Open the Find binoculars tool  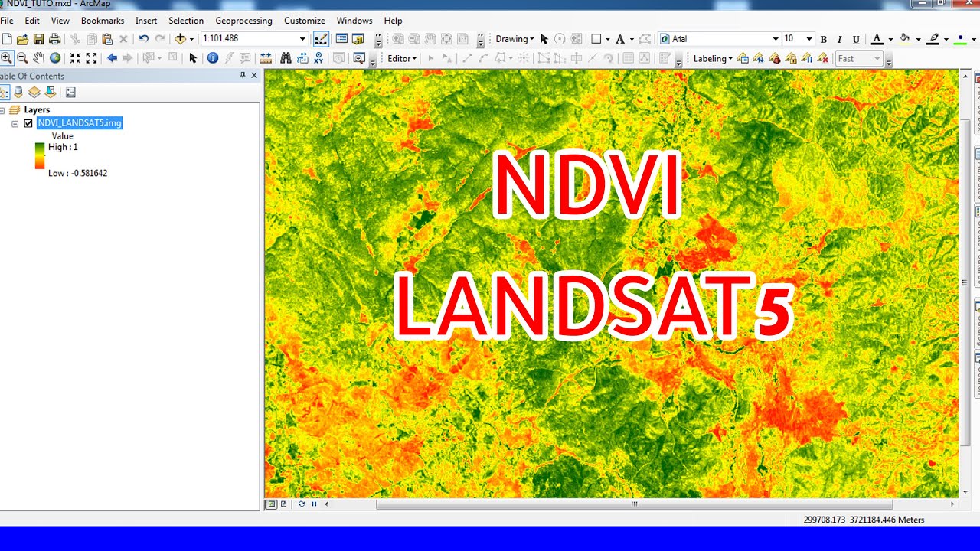[286, 58]
